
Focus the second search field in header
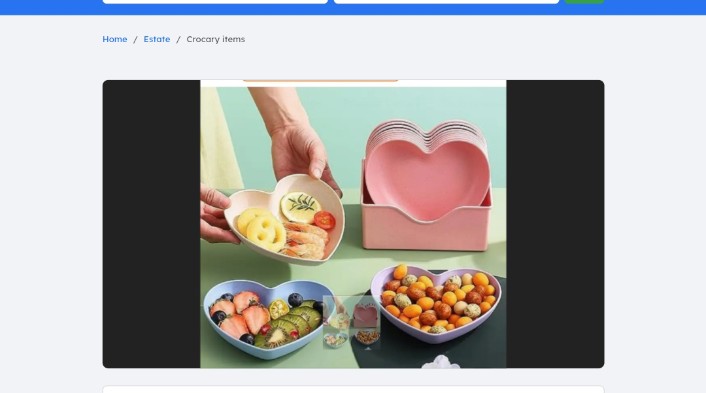pos(446,2)
